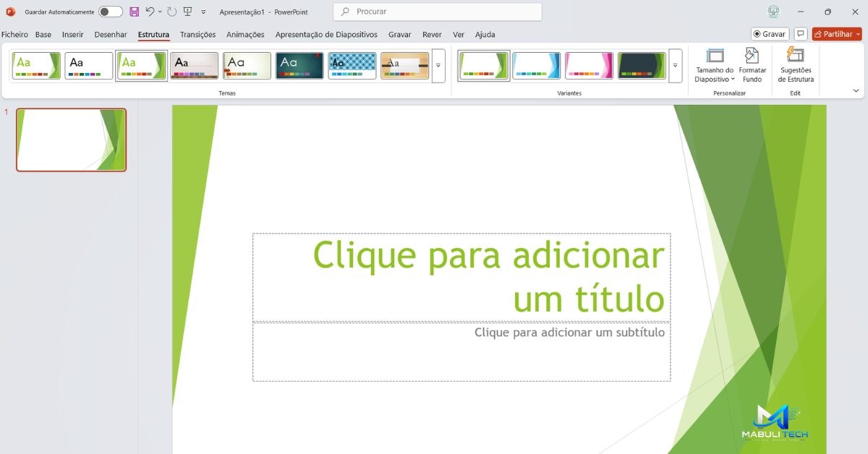Collapse the ribbon chevron at right

click(x=856, y=91)
